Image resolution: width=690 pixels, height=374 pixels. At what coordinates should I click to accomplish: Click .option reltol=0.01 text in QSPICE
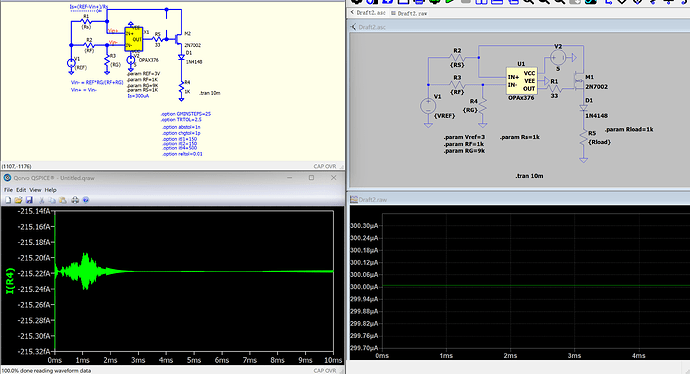click(182, 154)
